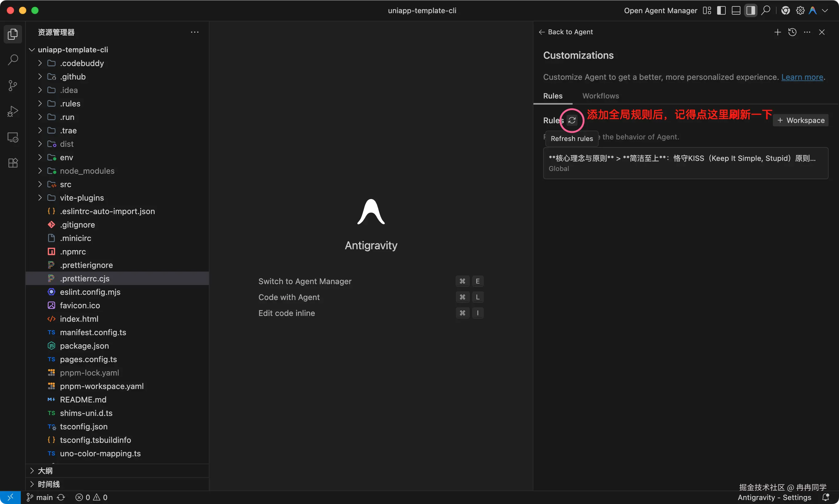Viewport: 839px width, 504px height.
Task: Open the Extensions view
Action: (x=13, y=163)
